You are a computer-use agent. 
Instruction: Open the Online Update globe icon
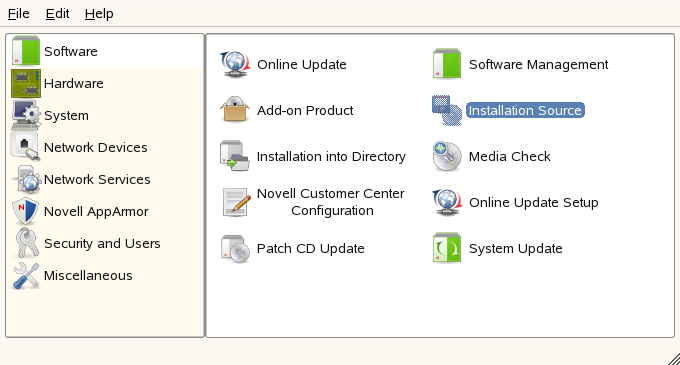pyautogui.click(x=235, y=64)
